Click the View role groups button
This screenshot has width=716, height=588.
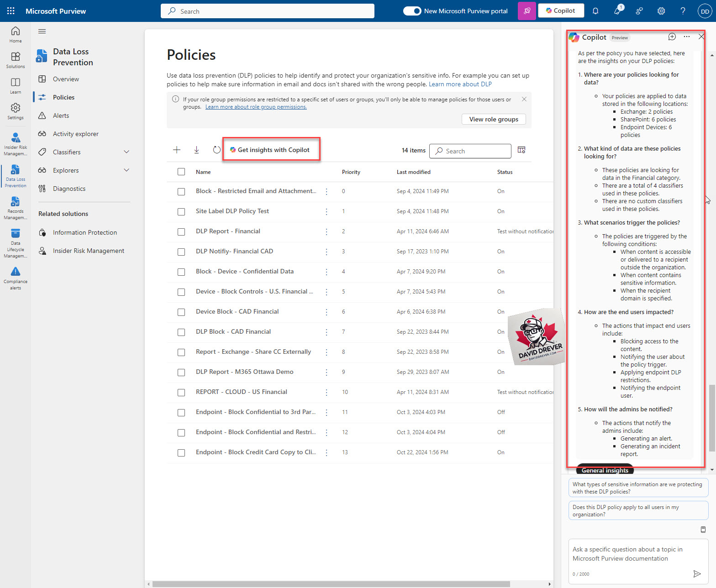point(494,119)
